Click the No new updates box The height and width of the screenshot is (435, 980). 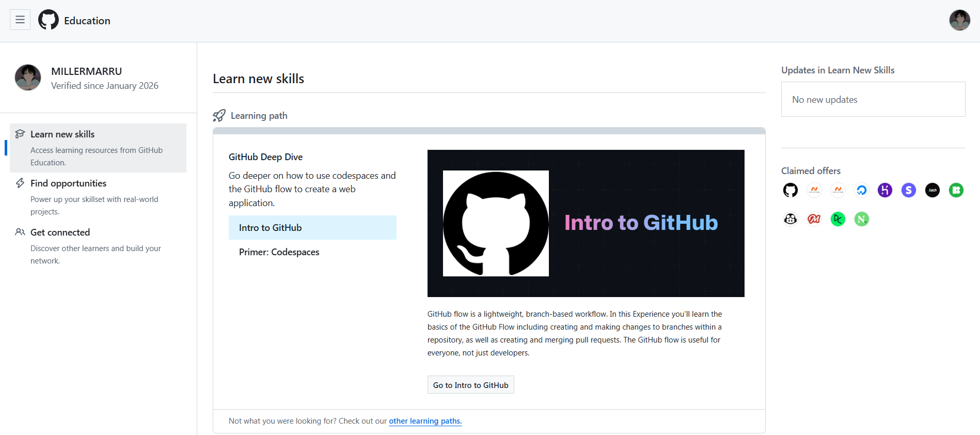[x=873, y=99]
